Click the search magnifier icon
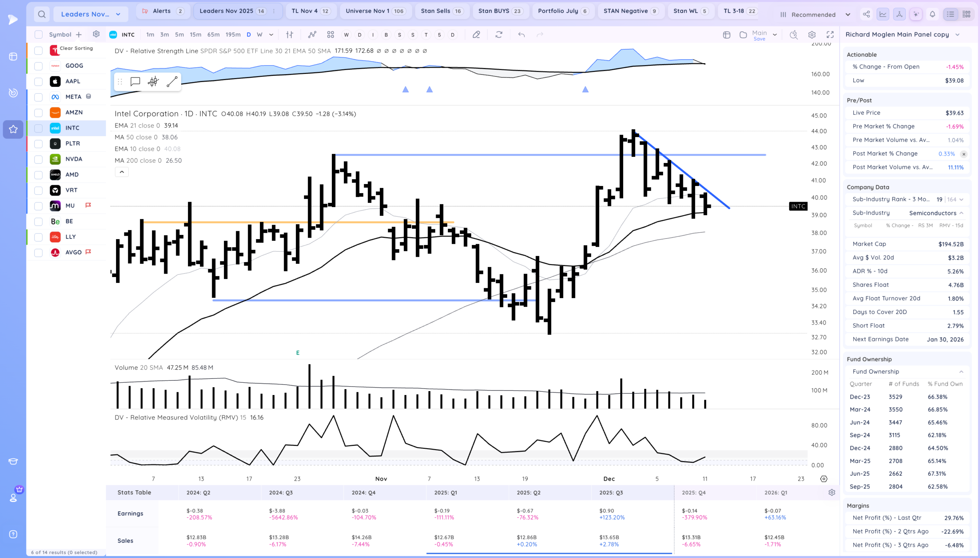980x558 pixels. click(42, 15)
